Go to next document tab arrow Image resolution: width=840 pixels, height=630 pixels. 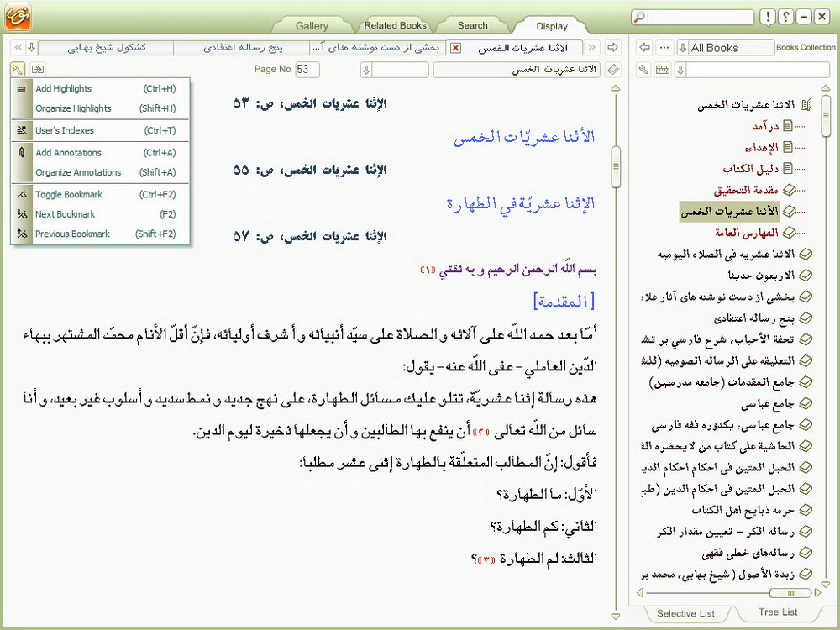(x=592, y=48)
